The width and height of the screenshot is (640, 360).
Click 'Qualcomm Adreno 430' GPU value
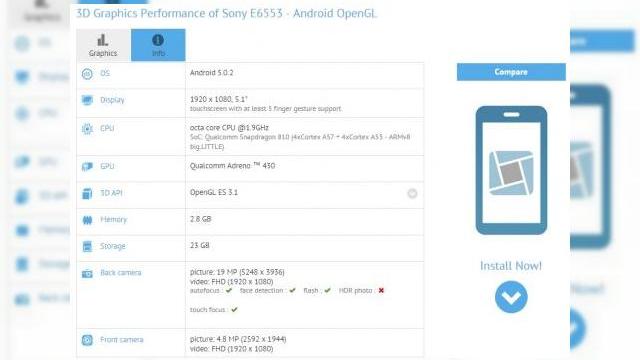pos(232,166)
